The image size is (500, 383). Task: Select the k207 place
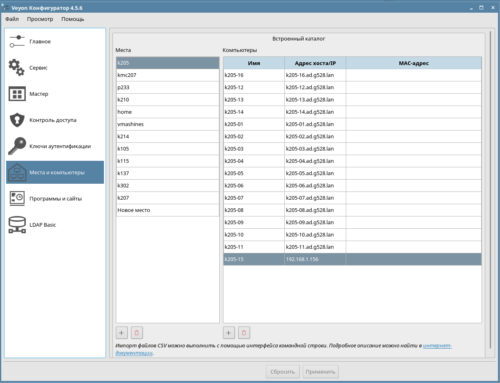168,198
